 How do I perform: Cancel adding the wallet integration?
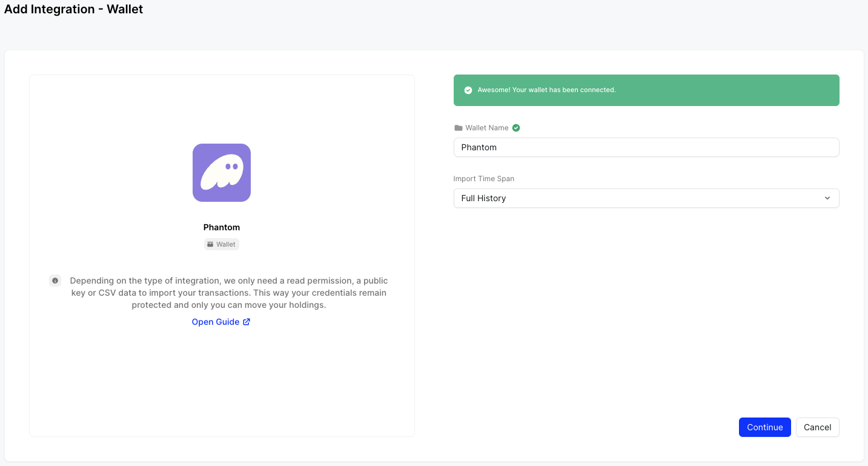817,427
